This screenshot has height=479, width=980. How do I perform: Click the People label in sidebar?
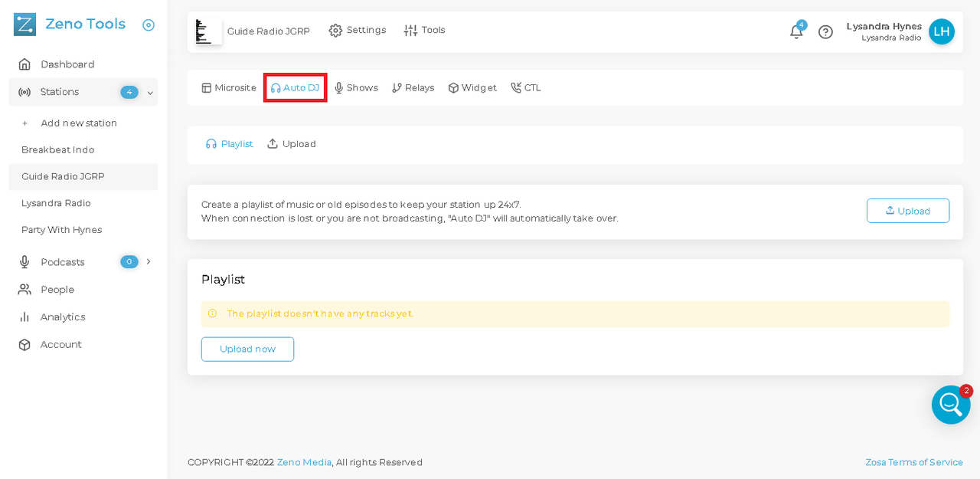tap(57, 290)
